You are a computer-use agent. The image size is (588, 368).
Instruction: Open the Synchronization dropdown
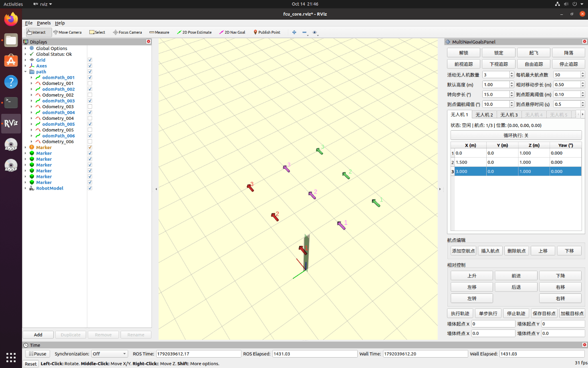[x=109, y=354]
